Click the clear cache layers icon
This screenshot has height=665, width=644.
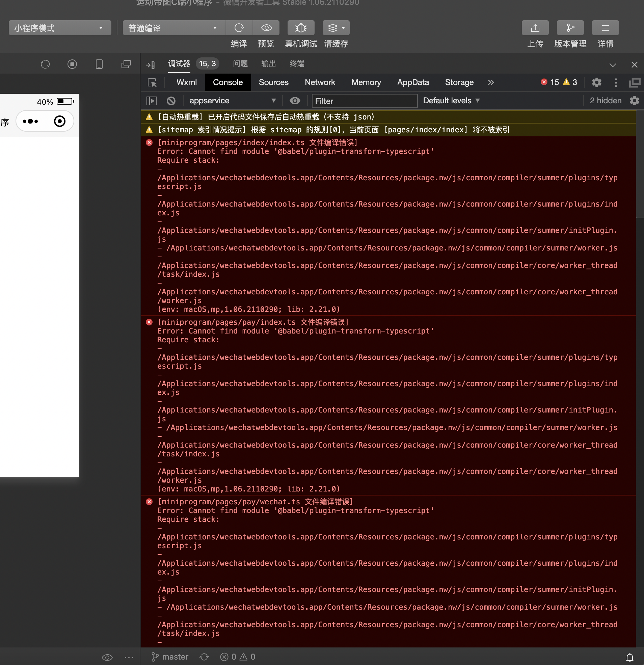332,28
